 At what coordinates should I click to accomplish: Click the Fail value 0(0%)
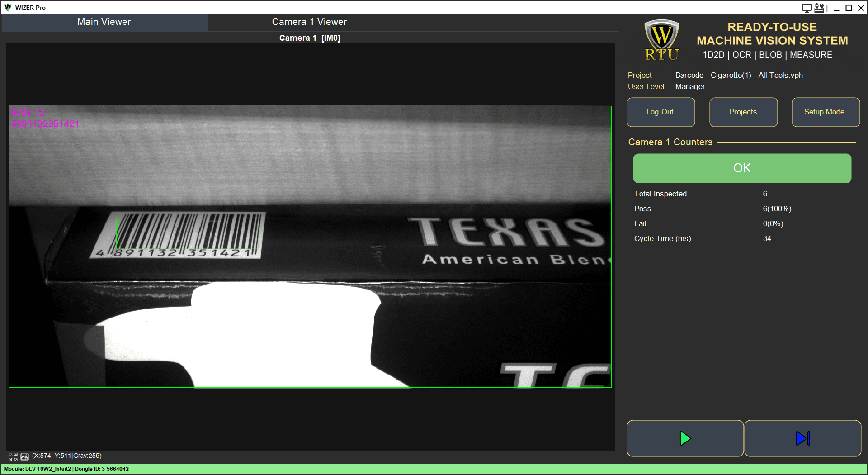[773, 223]
